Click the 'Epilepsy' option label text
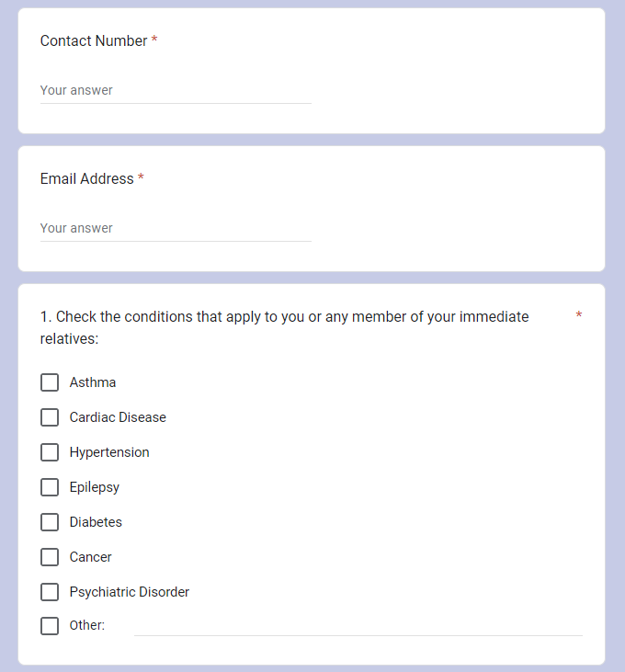The image size is (625, 672). coord(95,487)
